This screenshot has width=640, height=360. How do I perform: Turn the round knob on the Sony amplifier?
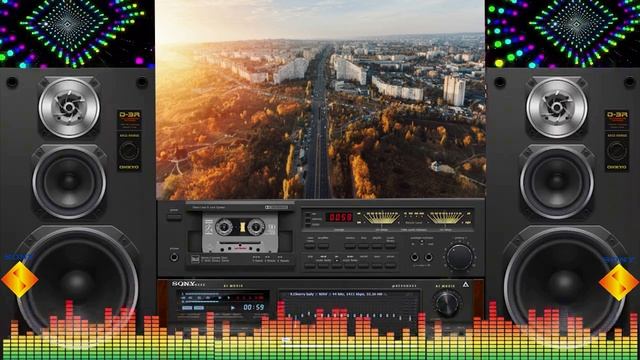coord(447,303)
